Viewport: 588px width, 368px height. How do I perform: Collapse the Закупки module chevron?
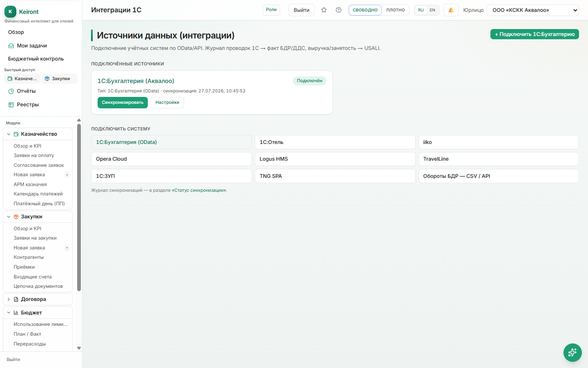point(9,217)
